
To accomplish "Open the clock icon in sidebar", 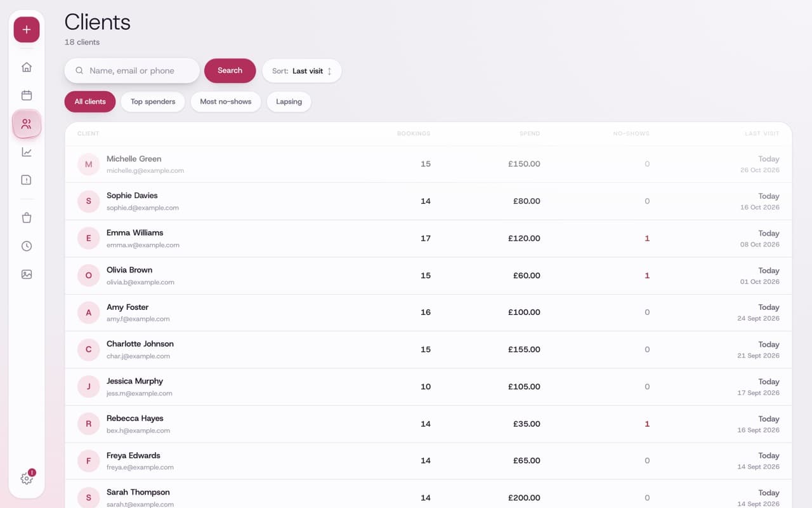I will pos(27,246).
